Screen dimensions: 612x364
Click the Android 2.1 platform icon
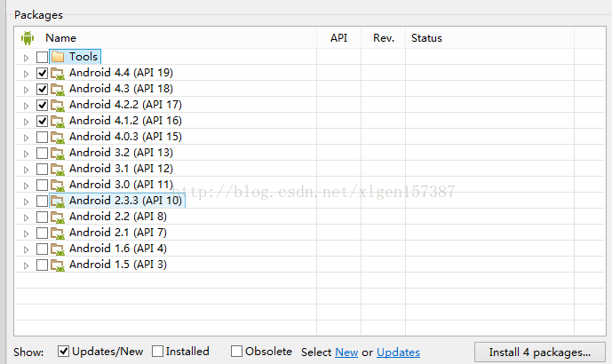pyautogui.click(x=58, y=233)
